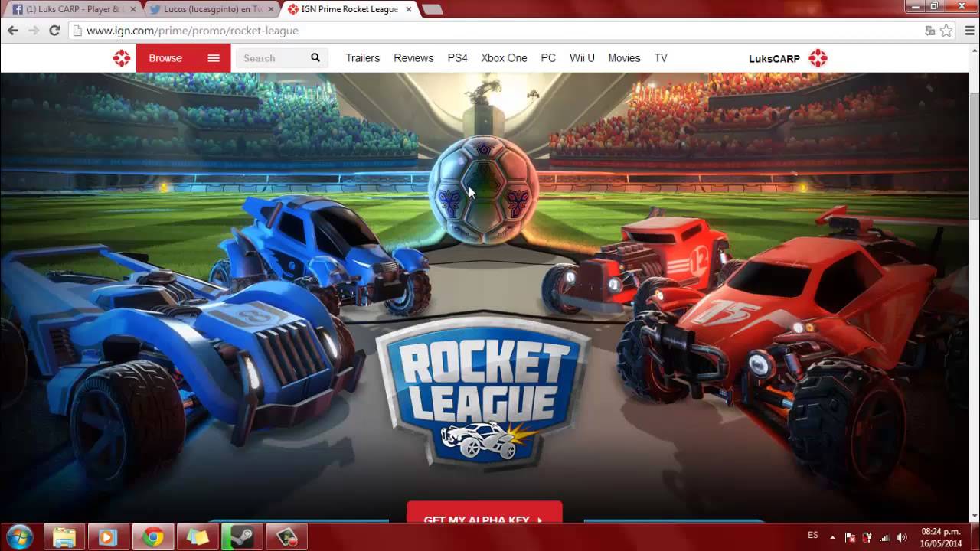980x551 pixels.
Task: Close the Twitter Lucas tab
Action: click(x=270, y=9)
